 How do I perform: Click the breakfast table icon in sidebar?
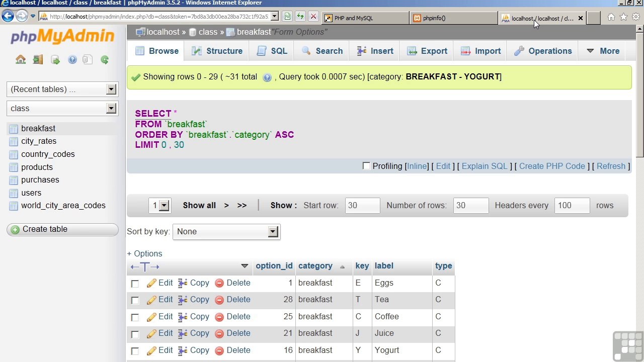click(x=14, y=129)
